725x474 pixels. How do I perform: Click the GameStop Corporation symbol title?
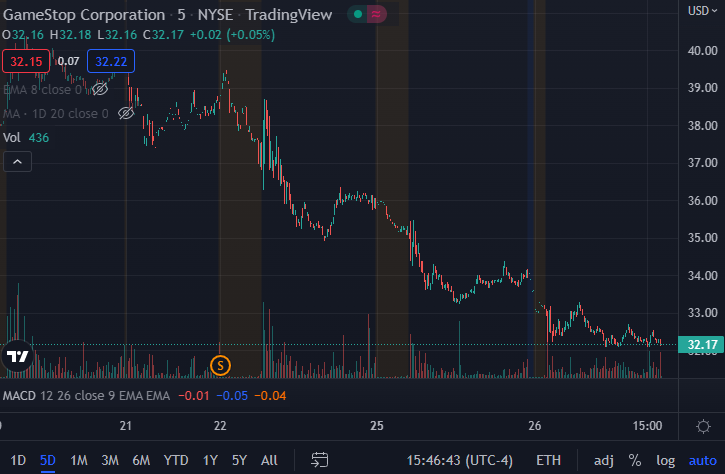pyautogui.click(x=84, y=15)
